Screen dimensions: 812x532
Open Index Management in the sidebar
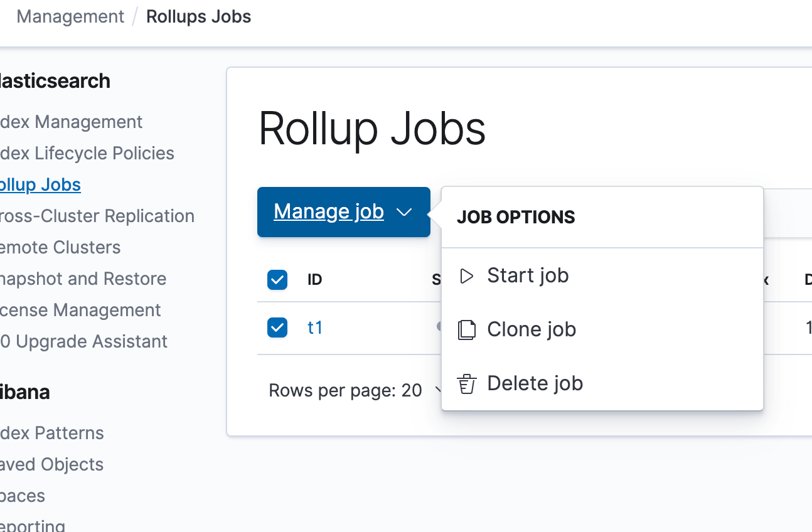click(71, 122)
